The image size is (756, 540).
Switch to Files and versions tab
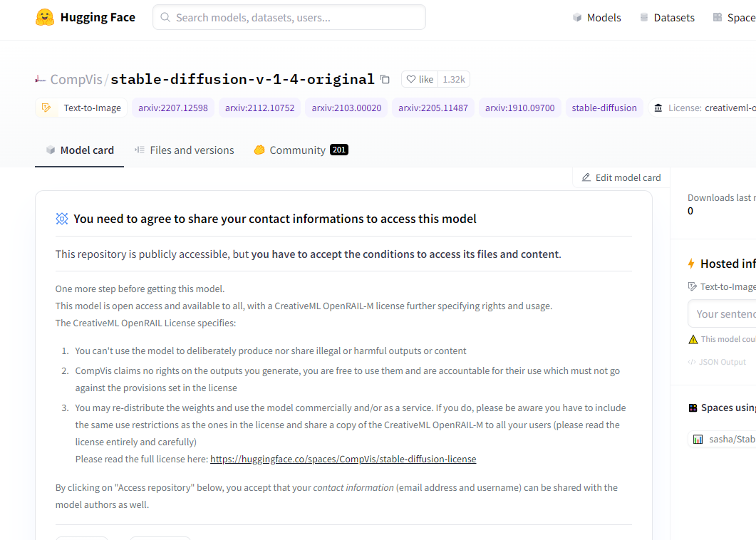[x=184, y=150]
